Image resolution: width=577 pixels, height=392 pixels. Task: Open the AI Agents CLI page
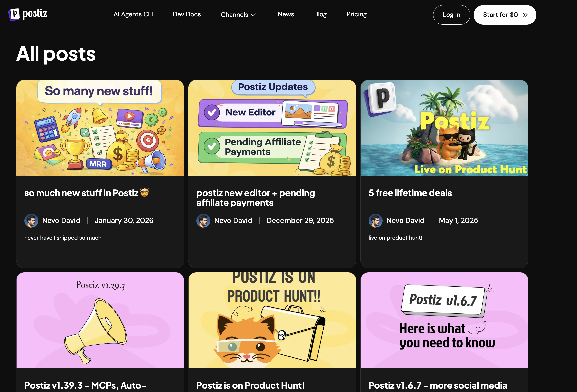pos(133,14)
